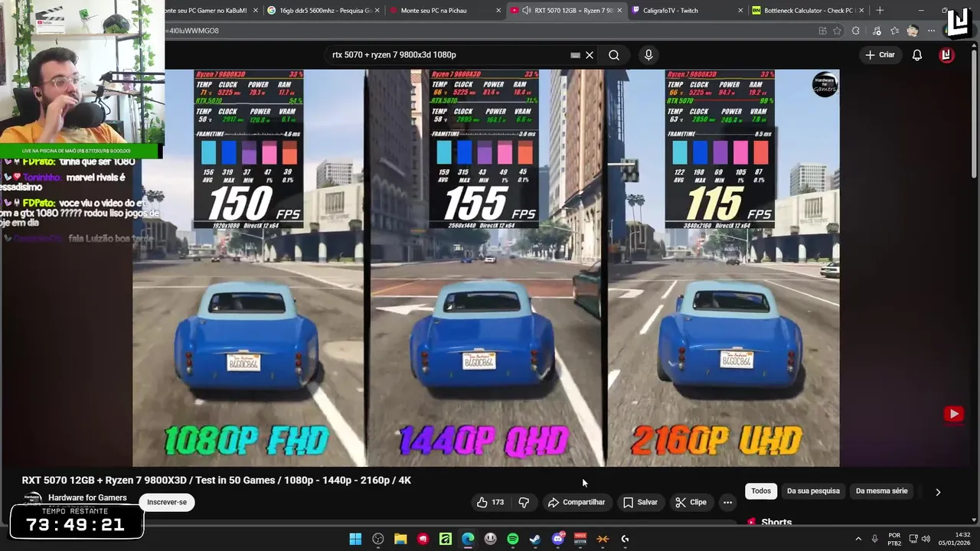980x551 pixels.
Task: Click the video player to pause
Action: click(486, 268)
